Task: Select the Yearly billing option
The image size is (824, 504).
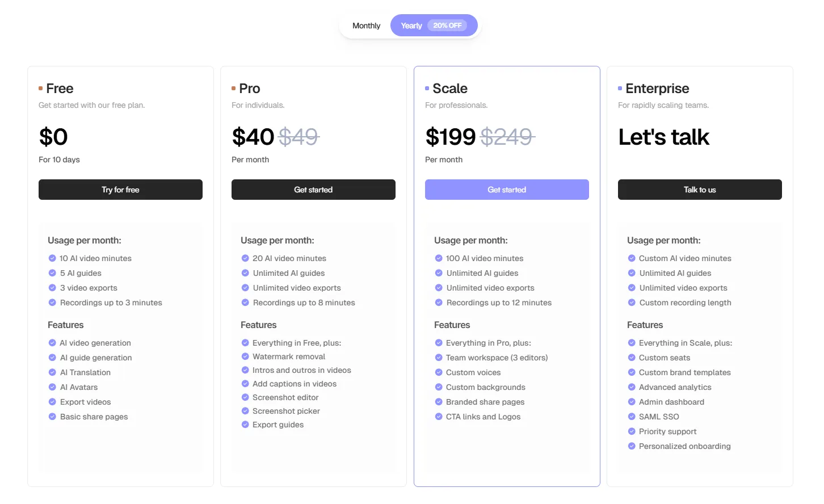Action: pos(434,26)
